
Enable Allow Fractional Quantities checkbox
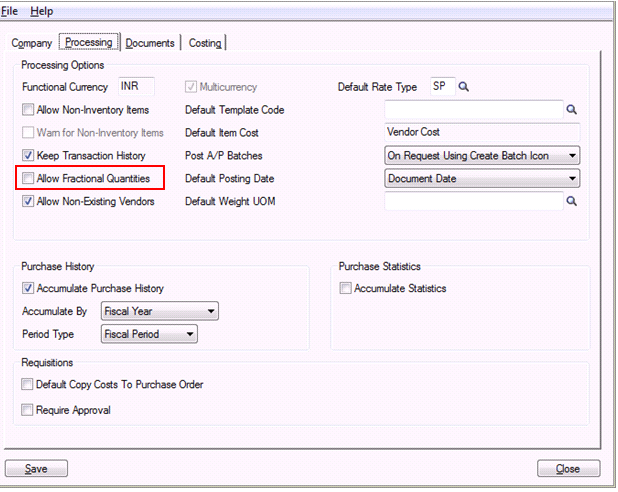click(28, 178)
